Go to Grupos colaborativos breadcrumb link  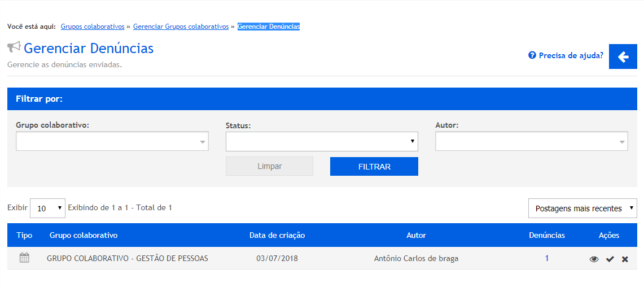[93, 27]
